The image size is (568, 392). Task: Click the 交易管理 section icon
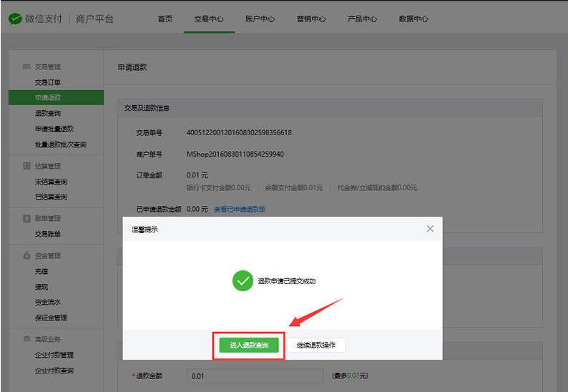[26, 67]
